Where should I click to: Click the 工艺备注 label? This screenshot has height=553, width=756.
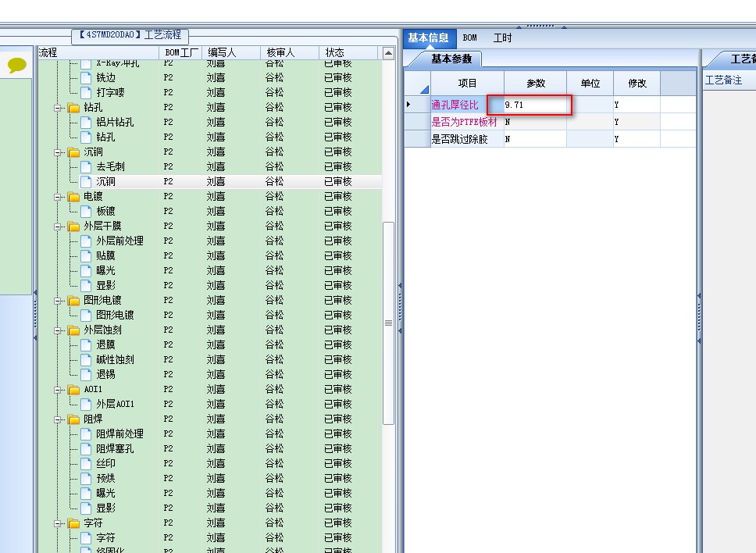723,80
